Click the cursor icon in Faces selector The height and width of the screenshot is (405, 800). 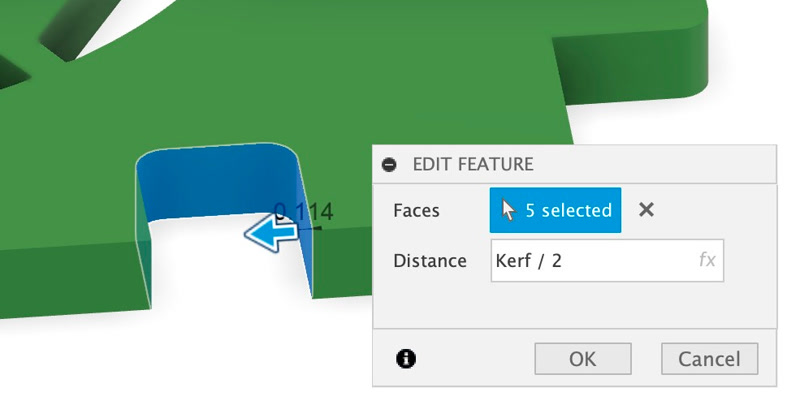pos(509,210)
